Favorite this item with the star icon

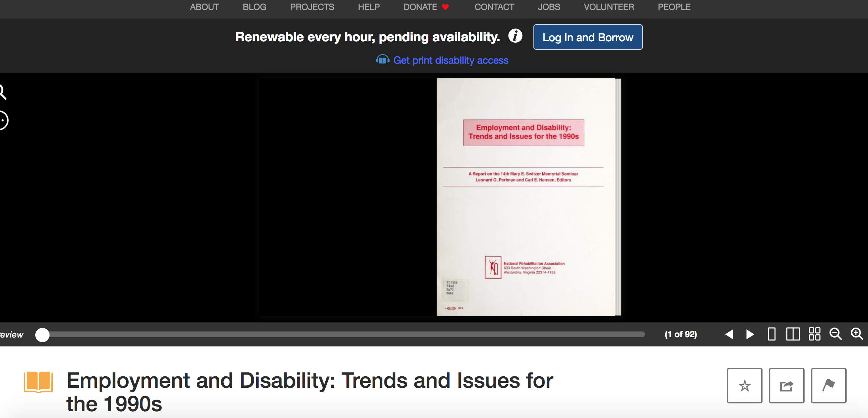click(x=744, y=386)
